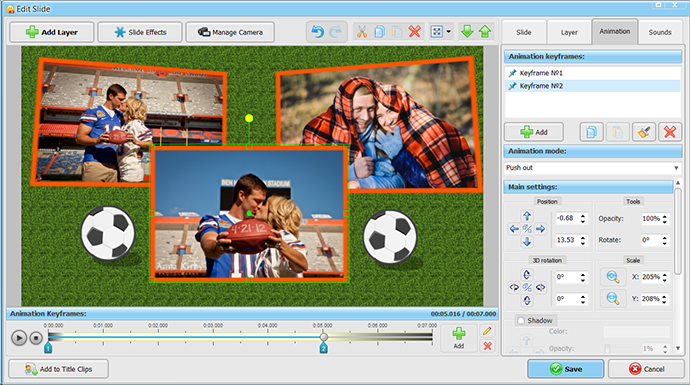Click the shadow Color swatch
Image resolution: width=690 pixels, height=385 pixels.
click(x=636, y=332)
